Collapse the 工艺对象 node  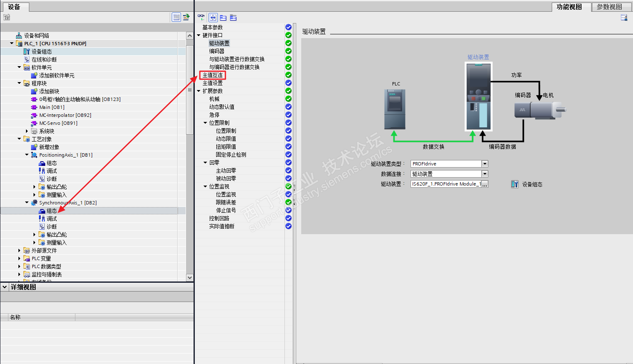(x=19, y=139)
